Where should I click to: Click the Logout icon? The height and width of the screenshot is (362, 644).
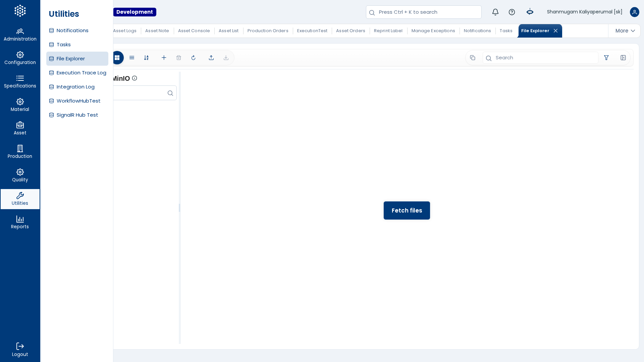tap(20, 346)
